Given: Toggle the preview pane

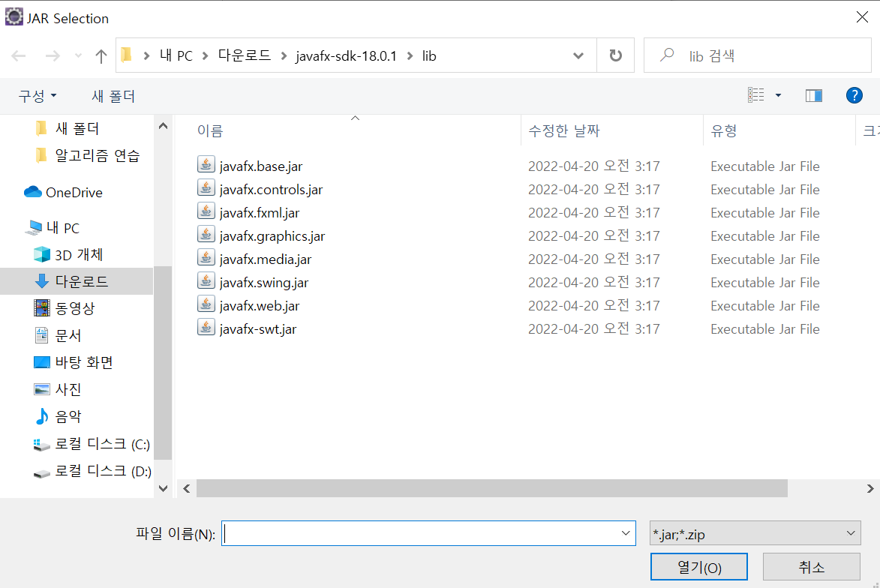Looking at the screenshot, I should point(814,95).
